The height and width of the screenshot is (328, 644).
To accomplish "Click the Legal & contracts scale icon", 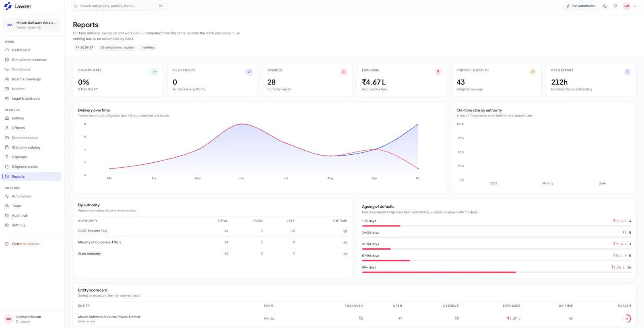I will (x=7, y=98).
